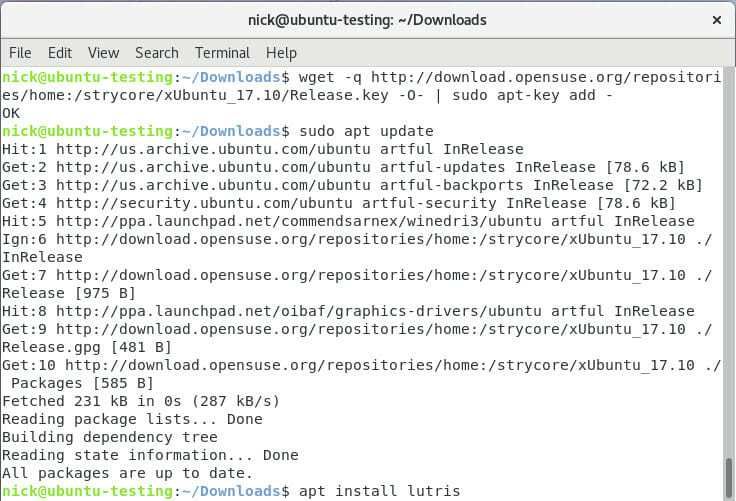Image resolution: width=736 pixels, height=501 pixels.
Task: Click the 'InRelease' text below the Ign:6 line
Action: click(x=42, y=257)
